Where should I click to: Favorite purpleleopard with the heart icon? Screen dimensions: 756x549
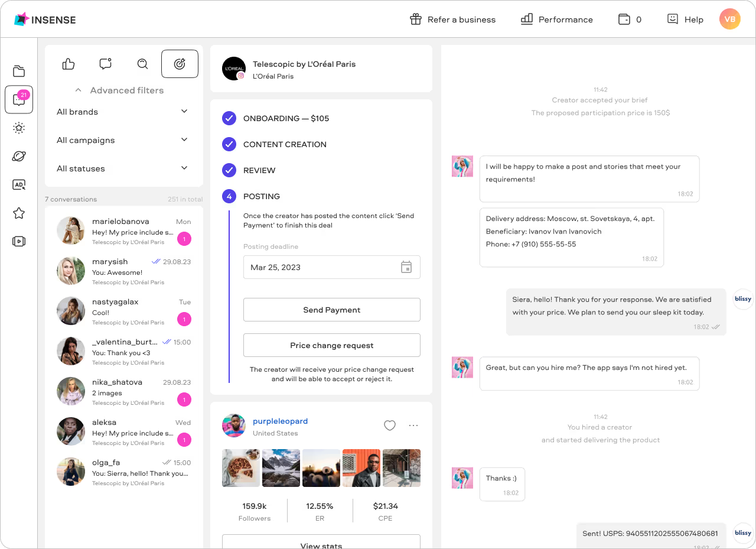click(x=390, y=425)
